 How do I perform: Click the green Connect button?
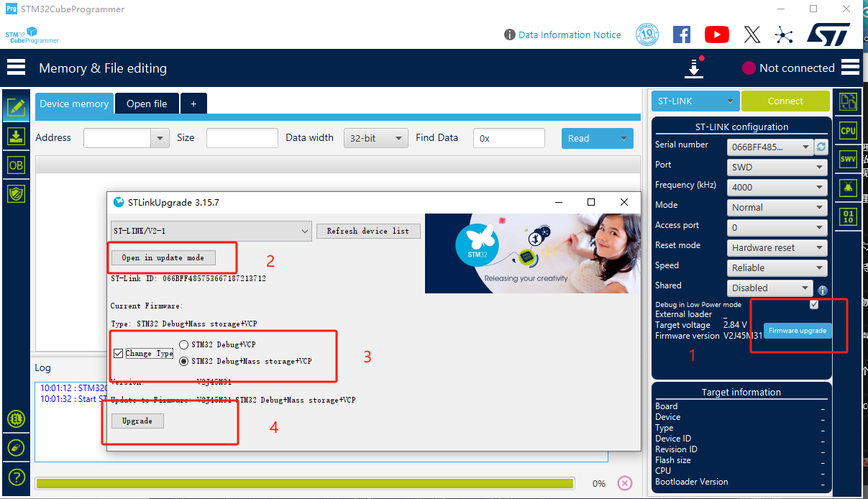785,101
